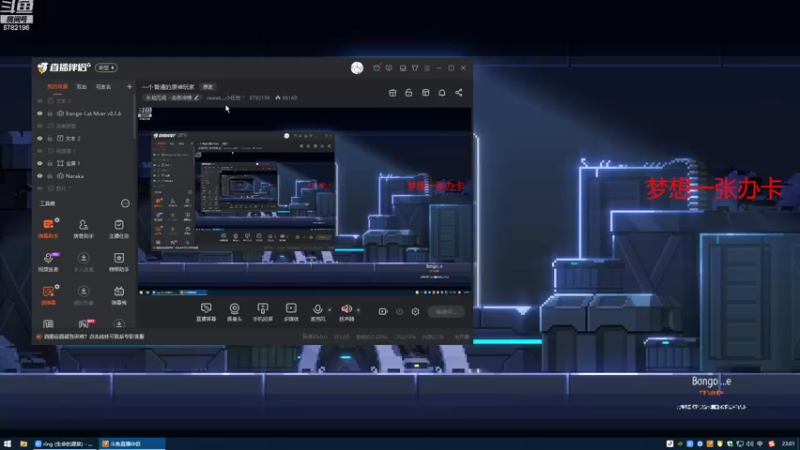Click the taskbar clock showing 23:01
This screenshot has height=450, width=800.
[x=788, y=444]
